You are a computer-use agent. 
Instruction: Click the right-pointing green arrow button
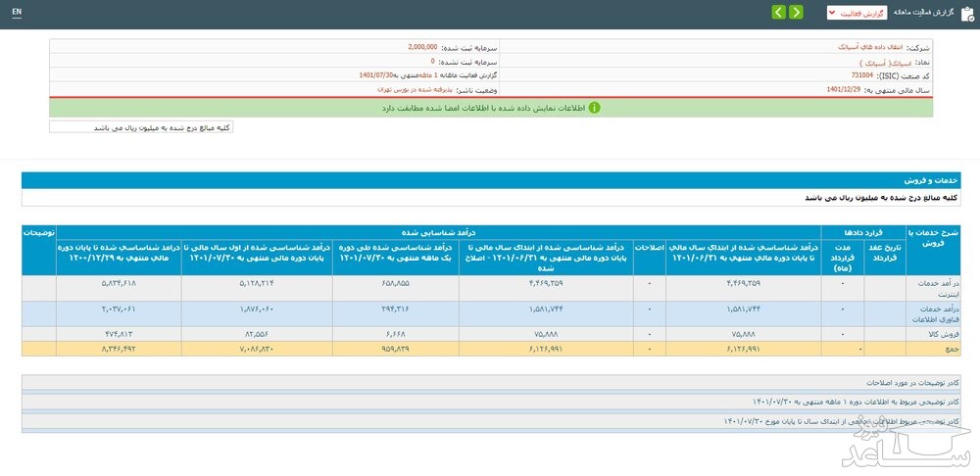[x=796, y=13]
